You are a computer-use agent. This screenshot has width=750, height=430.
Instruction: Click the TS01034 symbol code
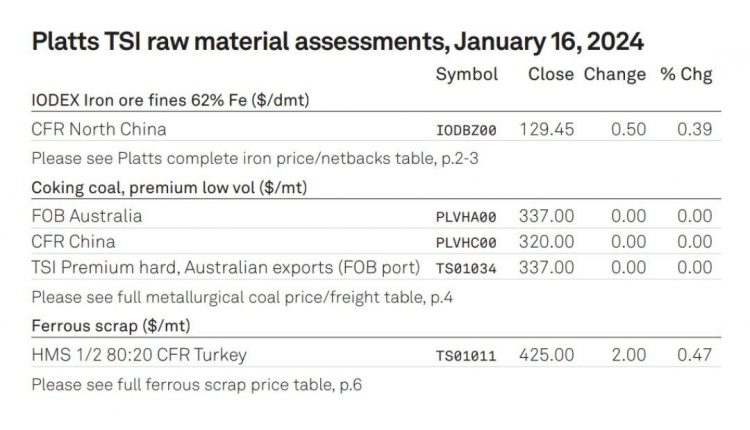click(x=467, y=268)
